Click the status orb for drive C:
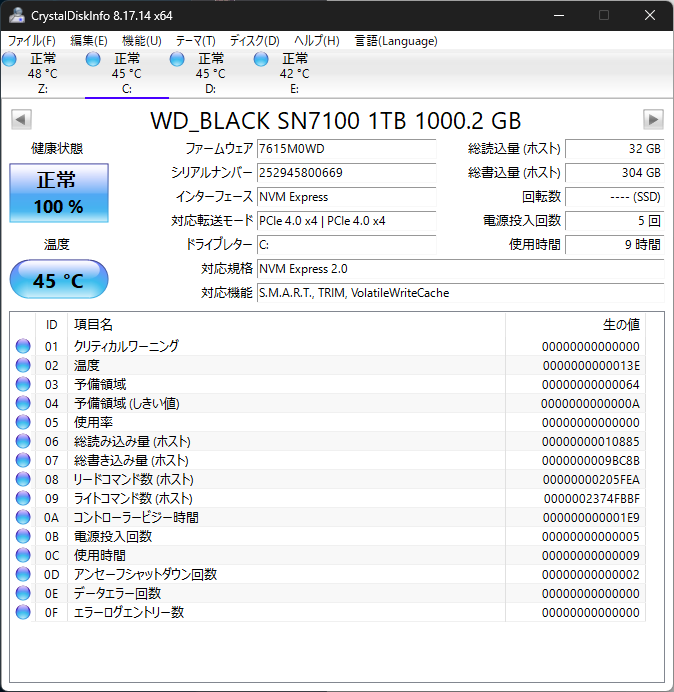Screen dimensions: 674x692 (93, 59)
